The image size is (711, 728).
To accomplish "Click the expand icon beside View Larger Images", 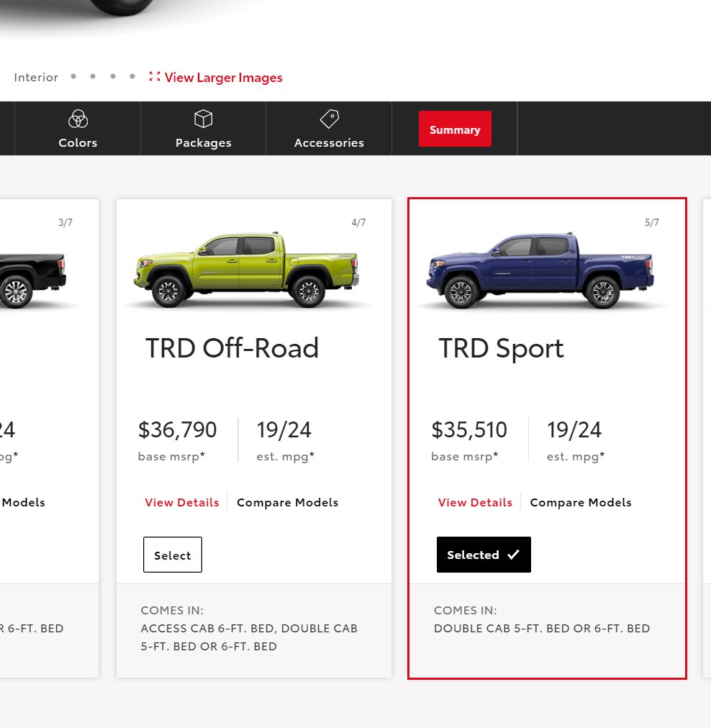I will (155, 76).
